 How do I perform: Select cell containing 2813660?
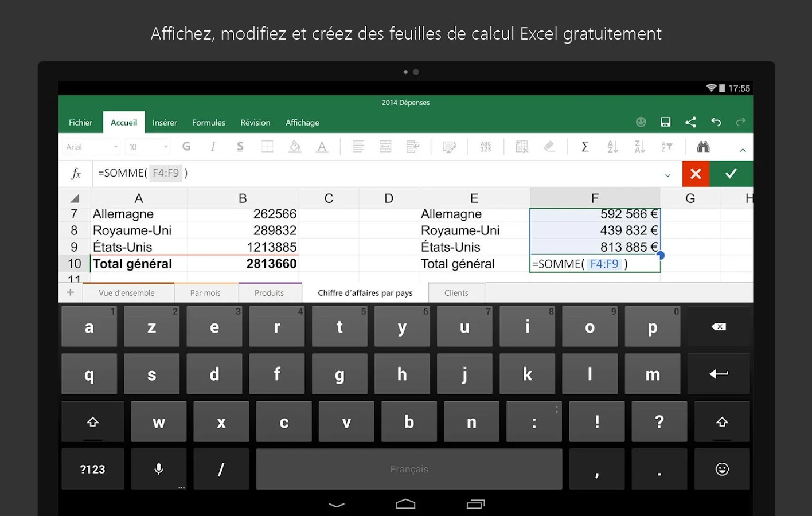[243, 264]
